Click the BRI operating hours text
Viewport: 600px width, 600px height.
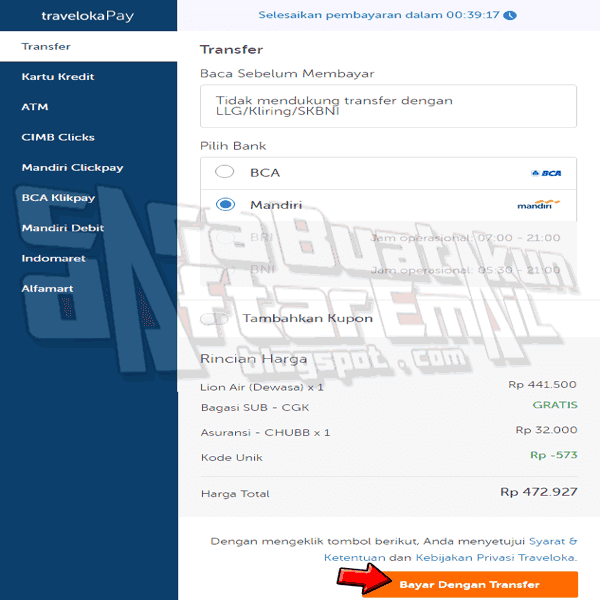[x=465, y=238]
